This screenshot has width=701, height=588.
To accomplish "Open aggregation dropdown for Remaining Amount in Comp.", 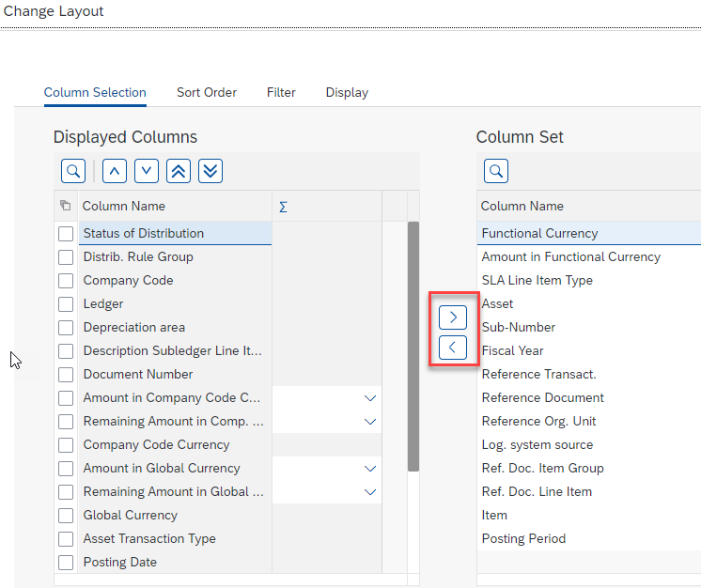I will coord(370,422).
